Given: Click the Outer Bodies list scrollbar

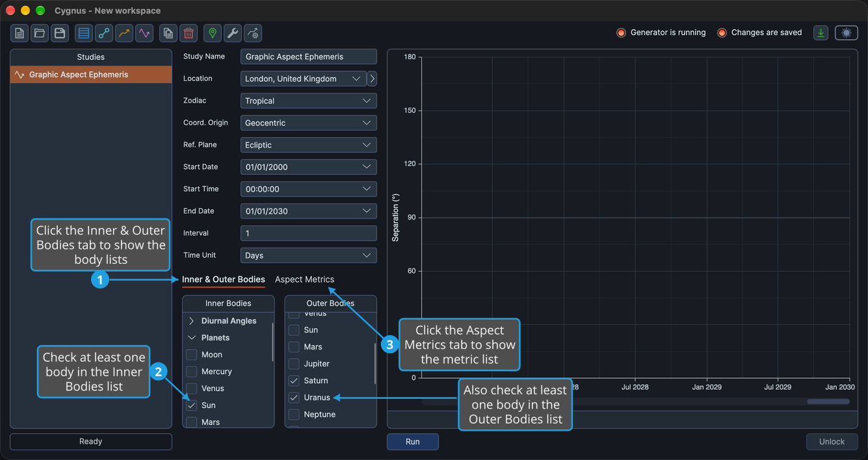Looking at the screenshot, I should tap(375, 364).
